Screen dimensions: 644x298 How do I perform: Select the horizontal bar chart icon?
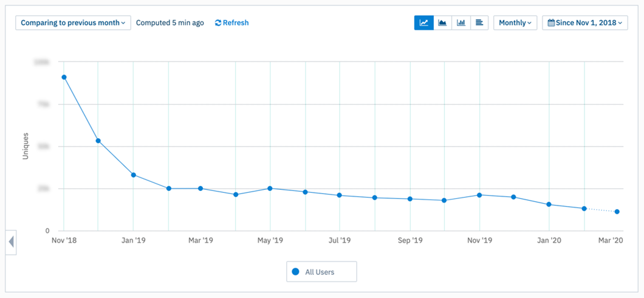tap(479, 23)
